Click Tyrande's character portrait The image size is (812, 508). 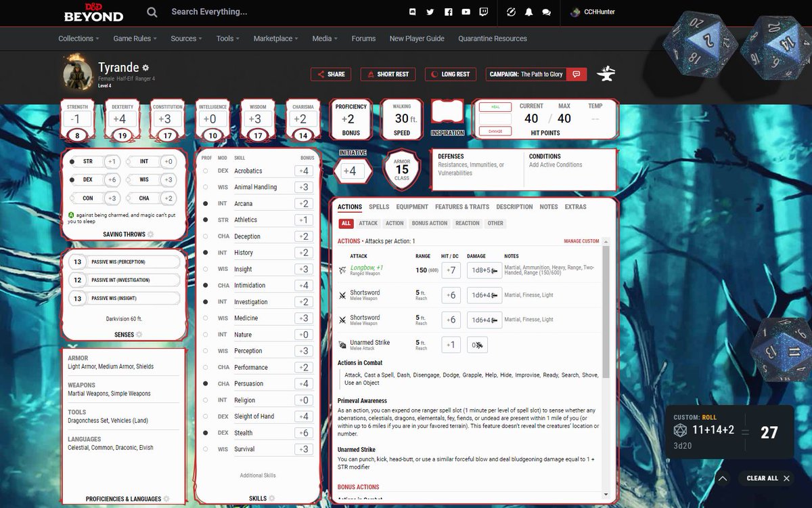point(78,73)
